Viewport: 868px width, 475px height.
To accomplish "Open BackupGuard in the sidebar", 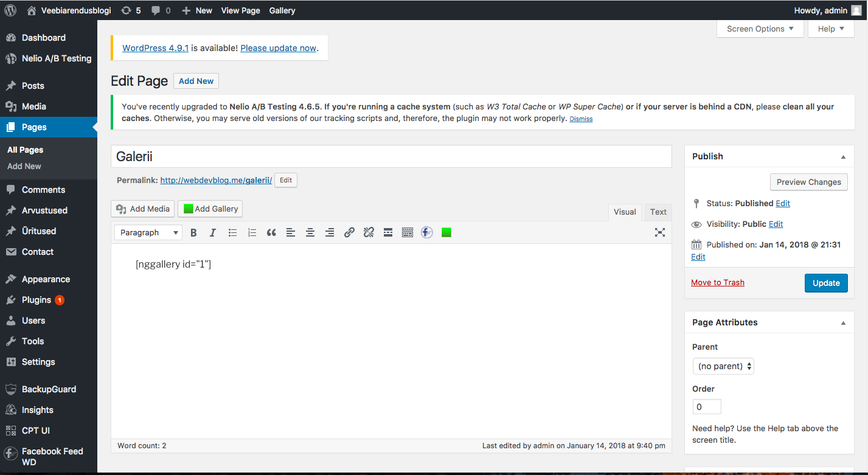I will click(x=49, y=389).
